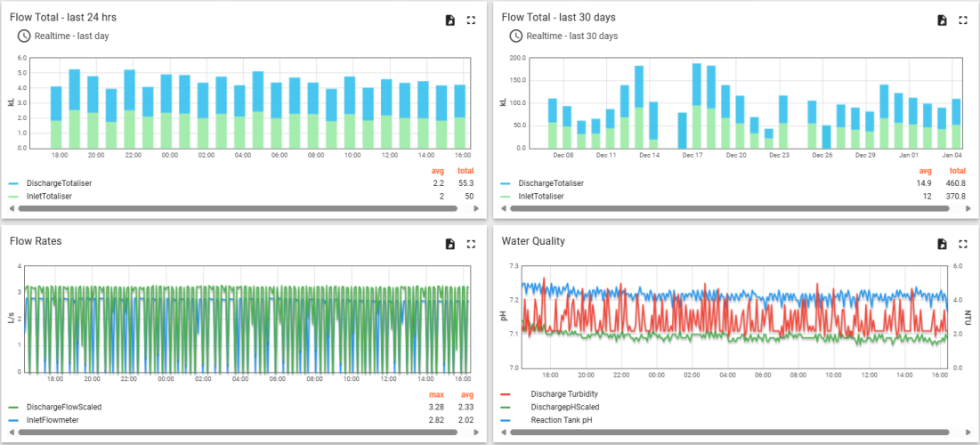
Task: Open Flow Total 30 days widget in fullscreen
Action: (963, 20)
